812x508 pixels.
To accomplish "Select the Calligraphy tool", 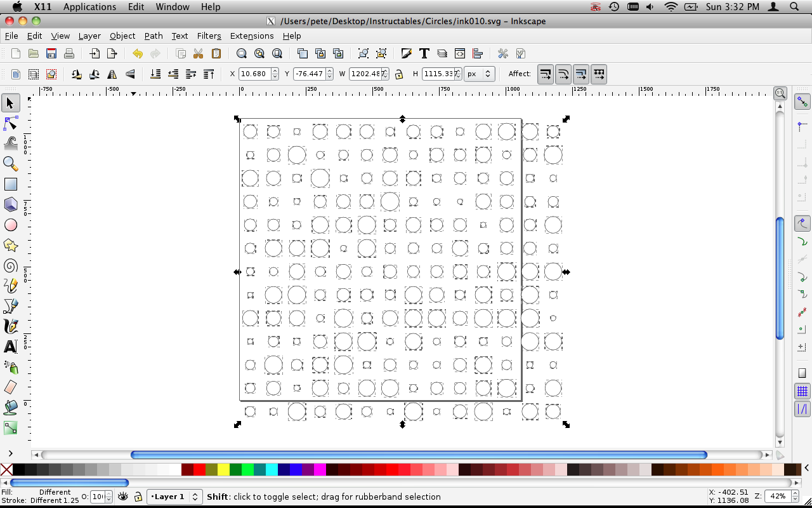I will point(10,326).
